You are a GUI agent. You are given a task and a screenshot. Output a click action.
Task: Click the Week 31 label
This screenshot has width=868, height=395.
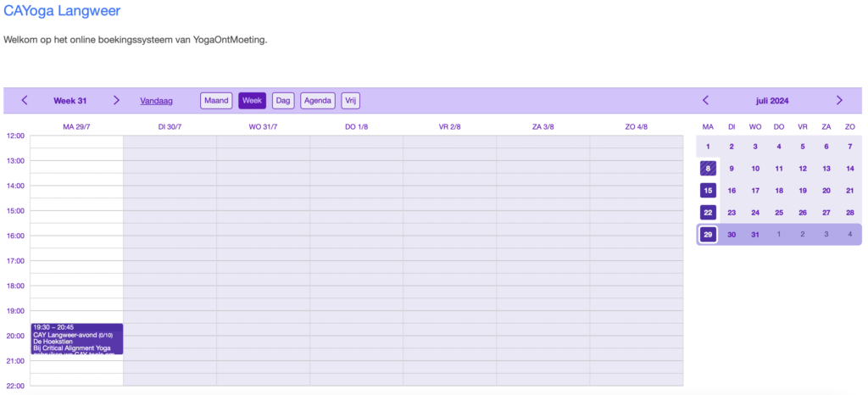pyautogui.click(x=70, y=101)
